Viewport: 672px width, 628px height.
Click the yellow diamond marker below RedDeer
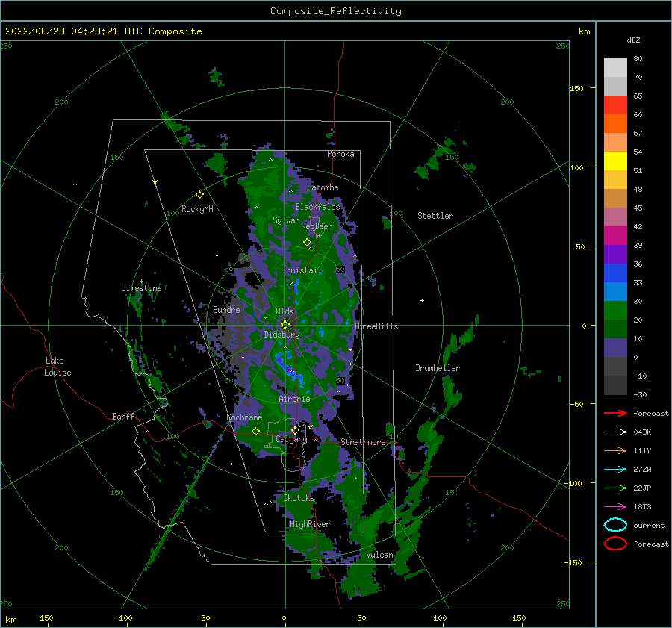pyautogui.click(x=307, y=243)
